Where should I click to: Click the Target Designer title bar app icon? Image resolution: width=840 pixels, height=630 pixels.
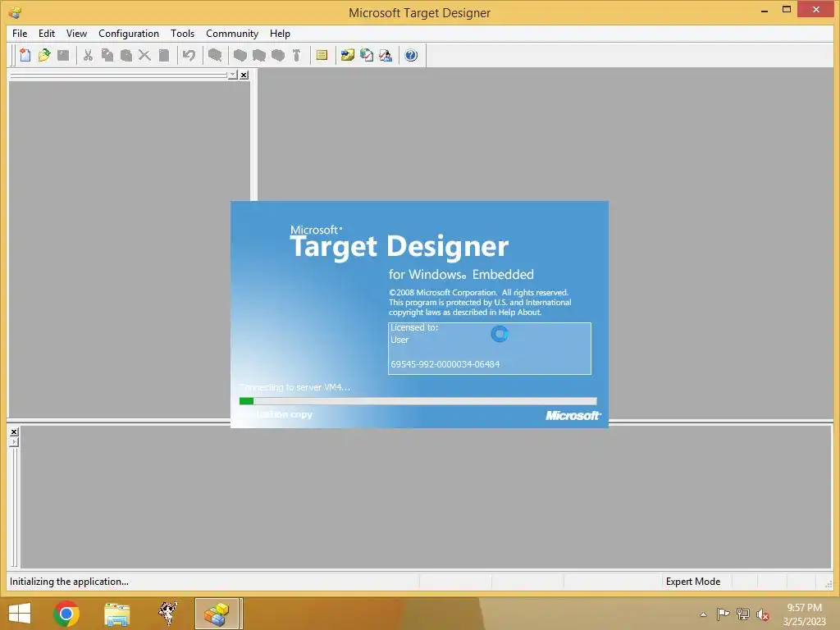pos(15,11)
